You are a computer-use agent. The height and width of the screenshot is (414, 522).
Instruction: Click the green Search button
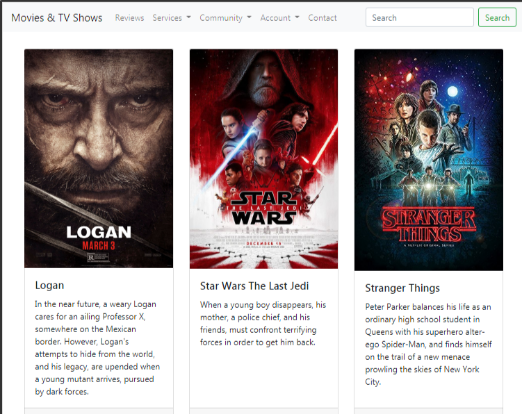point(497,17)
